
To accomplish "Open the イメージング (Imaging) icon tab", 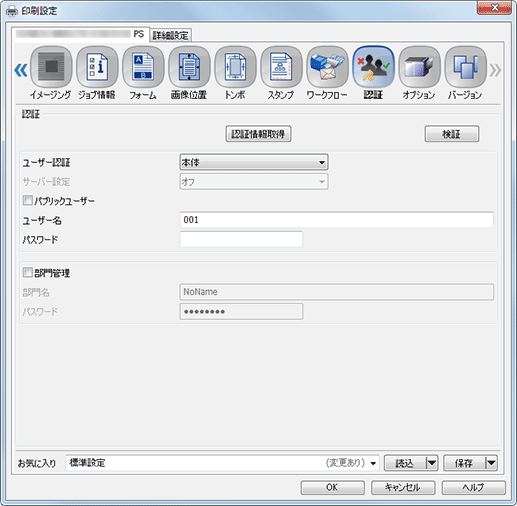I will [x=51, y=67].
